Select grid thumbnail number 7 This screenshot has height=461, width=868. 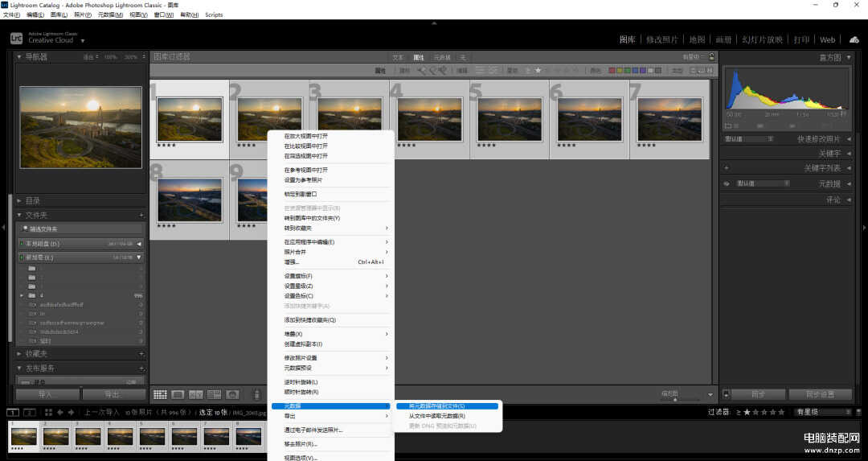click(669, 119)
